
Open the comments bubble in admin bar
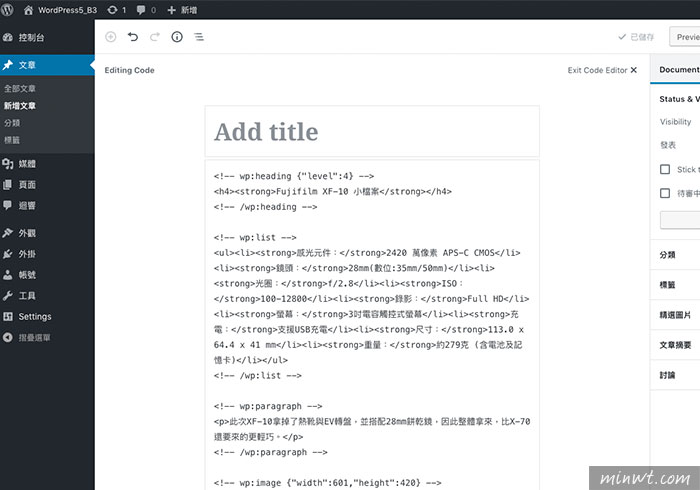tap(146, 10)
